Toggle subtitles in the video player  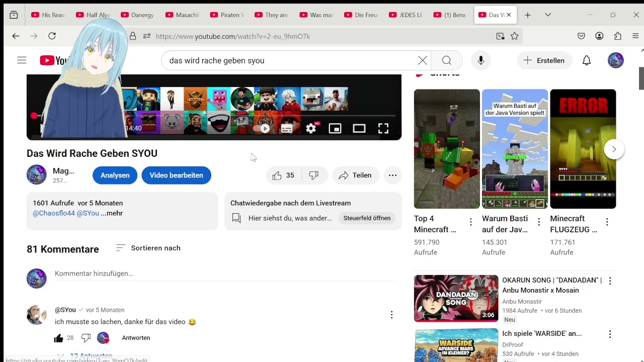tap(287, 128)
